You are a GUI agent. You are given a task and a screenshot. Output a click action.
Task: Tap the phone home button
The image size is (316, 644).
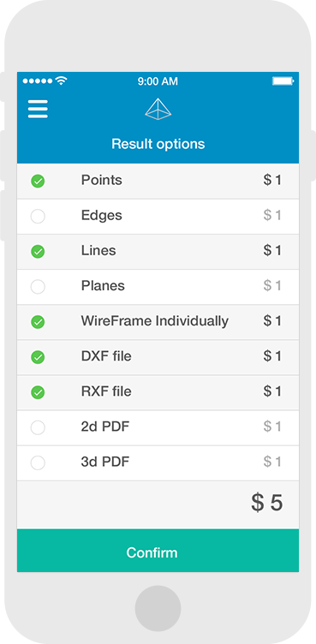tap(158, 608)
